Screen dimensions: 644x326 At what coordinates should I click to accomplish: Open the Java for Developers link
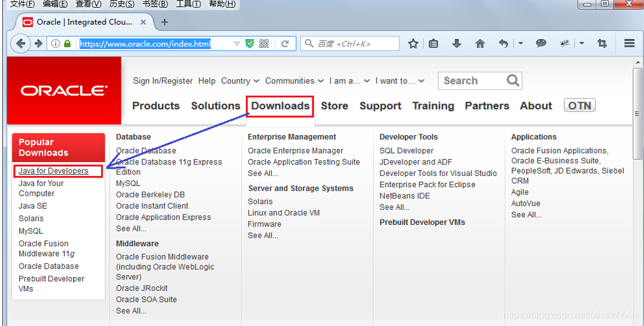53,171
